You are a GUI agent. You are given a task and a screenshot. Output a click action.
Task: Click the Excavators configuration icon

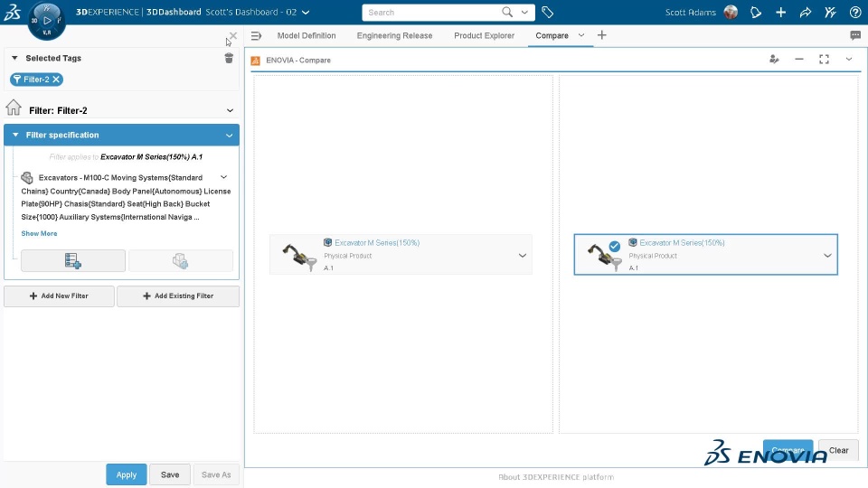[26, 178]
